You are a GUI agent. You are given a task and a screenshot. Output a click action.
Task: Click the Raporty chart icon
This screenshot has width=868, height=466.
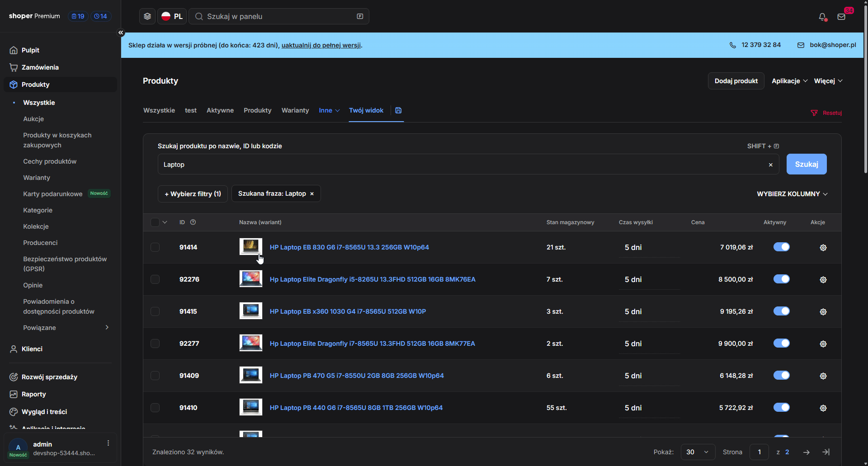tap(14, 394)
